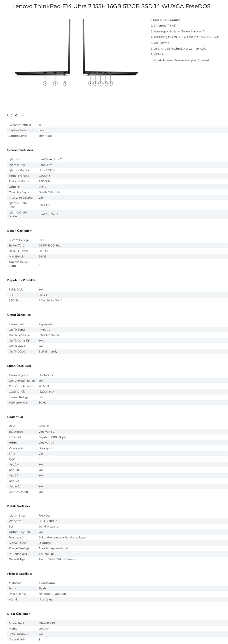Select the '64GB' maximum memory value
This screenshot has height=644, width=228.
coord(42,256)
